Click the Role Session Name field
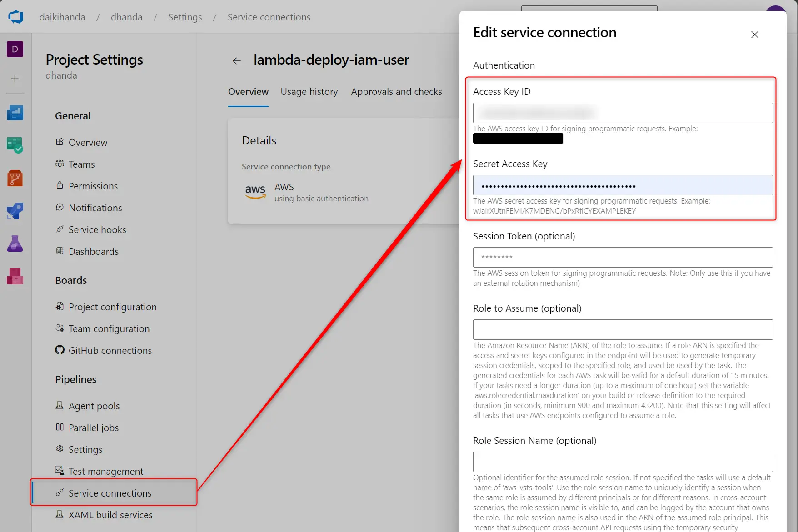Viewport: 798px width, 532px height. [623, 462]
